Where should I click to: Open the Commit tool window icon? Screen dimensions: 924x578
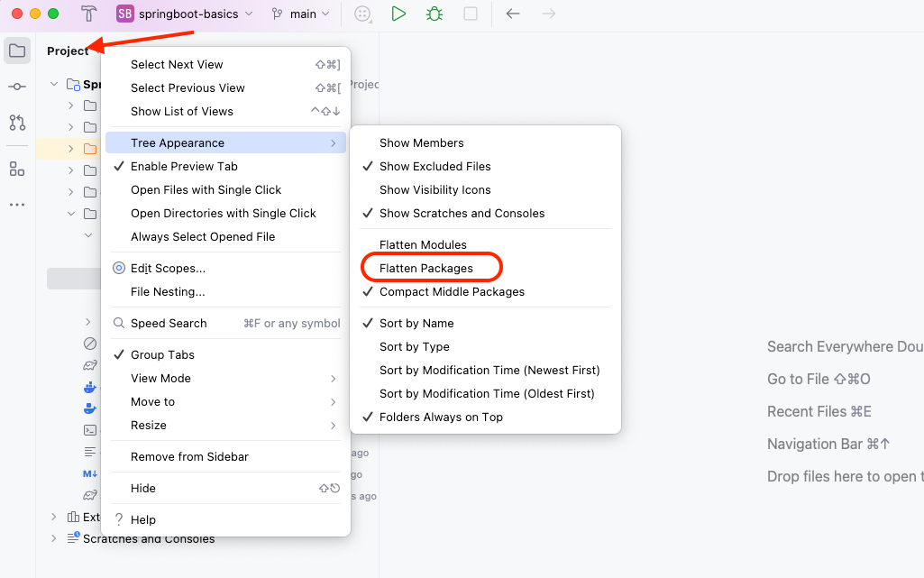tap(17, 87)
